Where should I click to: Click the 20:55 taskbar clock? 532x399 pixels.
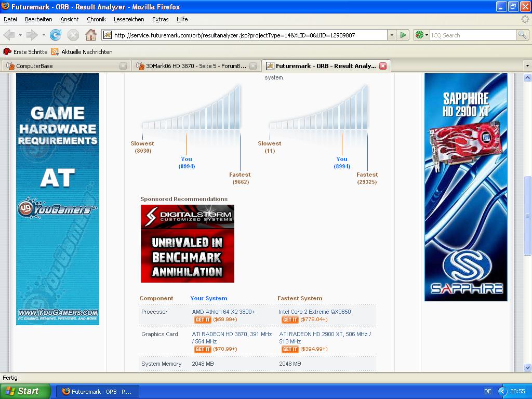click(x=517, y=391)
